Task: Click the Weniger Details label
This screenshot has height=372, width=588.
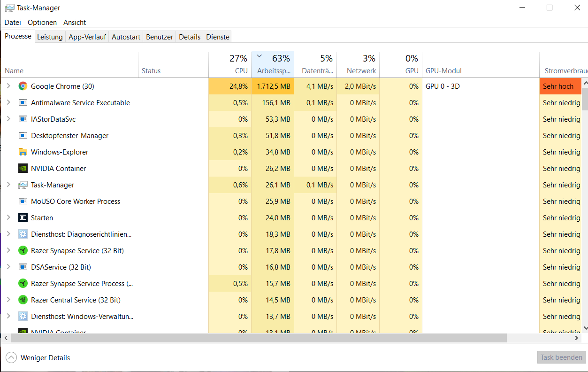Action: pos(45,358)
